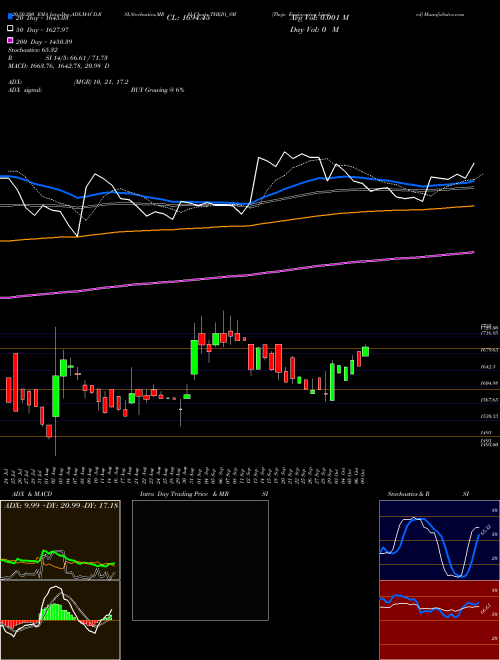This screenshot has width=500, height=660.
Task: Open the red RSI chart panel
Action: (439, 620)
